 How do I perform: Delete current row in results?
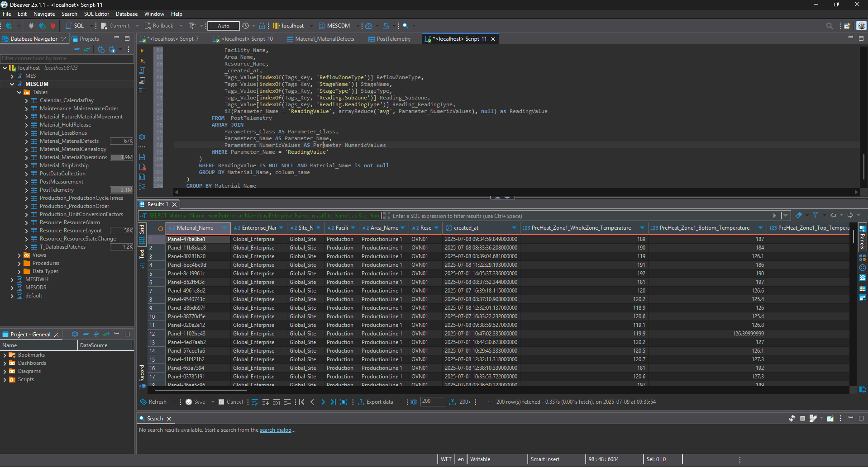(x=287, y=402)
